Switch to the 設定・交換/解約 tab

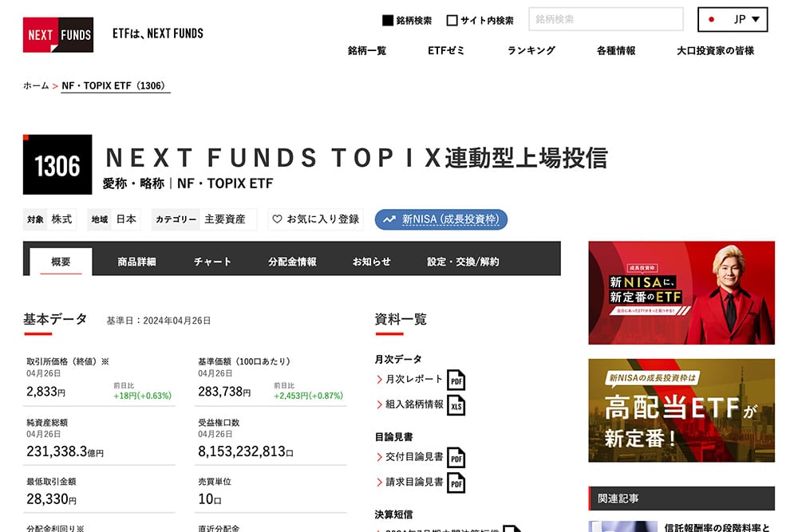[463, 262]
